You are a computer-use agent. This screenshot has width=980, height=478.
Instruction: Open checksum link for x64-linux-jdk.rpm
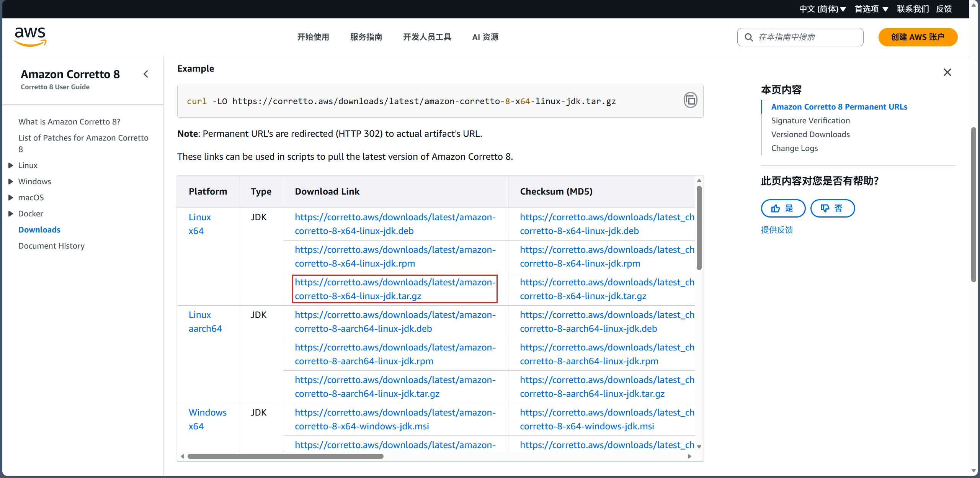click(607, 257)
